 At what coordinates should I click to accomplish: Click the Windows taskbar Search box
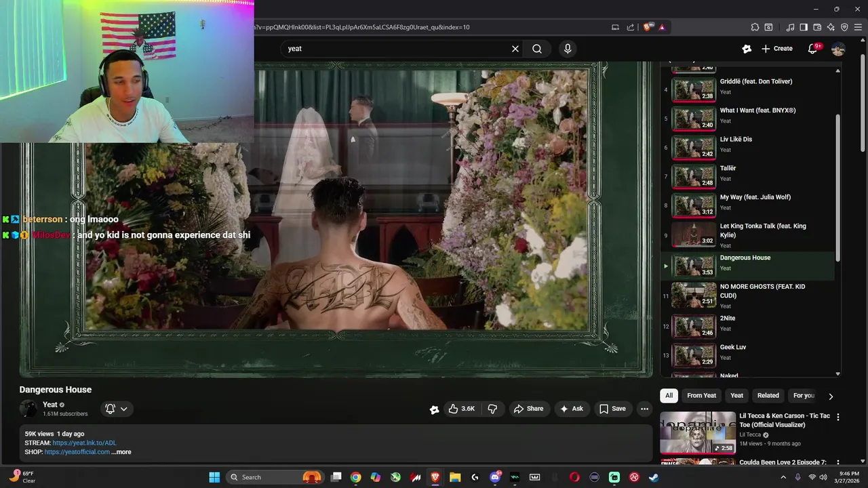[x=275, y=477]
